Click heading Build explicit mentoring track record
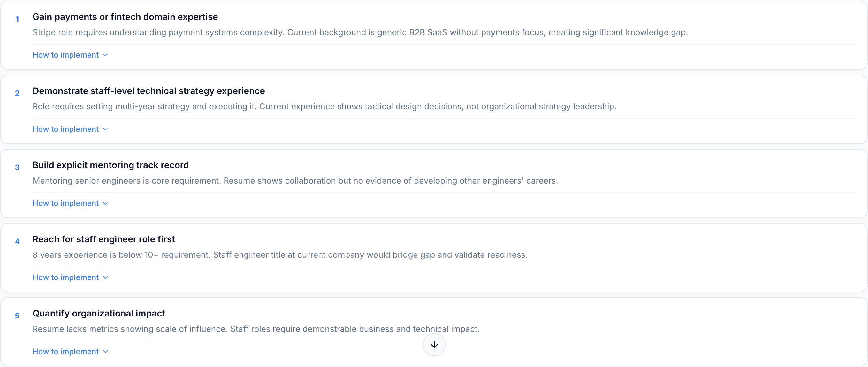The height and width of the screenshot is (367, 868). (110, 165)
